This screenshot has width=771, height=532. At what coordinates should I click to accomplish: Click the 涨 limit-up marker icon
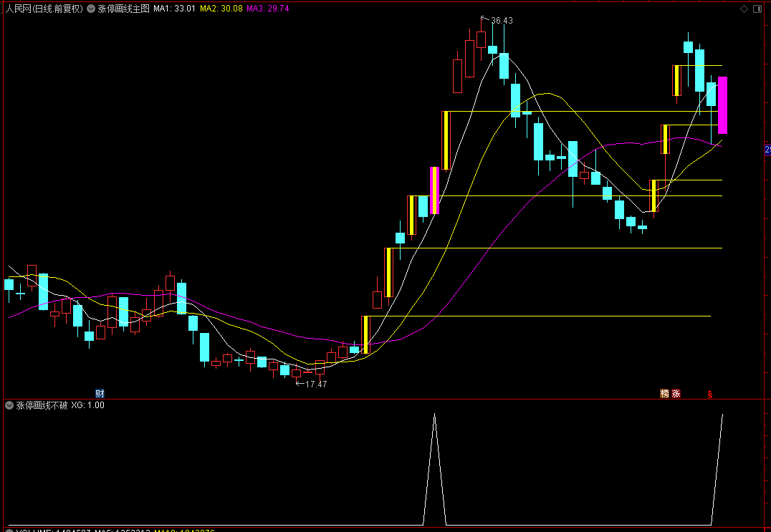(x=676, y=394)
